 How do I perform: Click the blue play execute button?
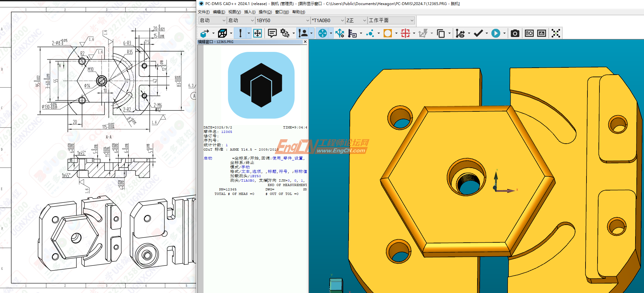(x=496, y=33)
